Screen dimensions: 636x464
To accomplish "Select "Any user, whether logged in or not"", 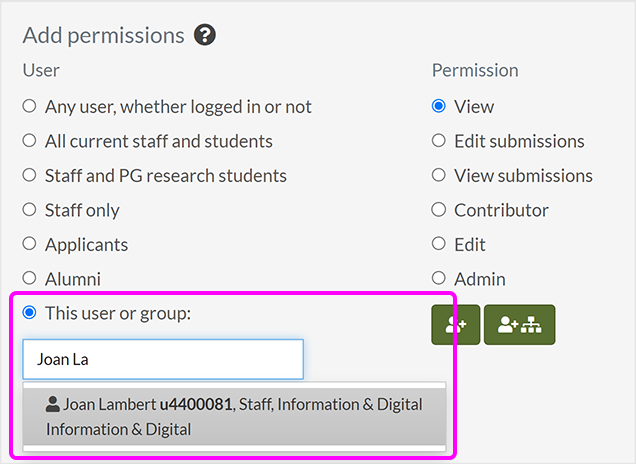I will [29, 106].
